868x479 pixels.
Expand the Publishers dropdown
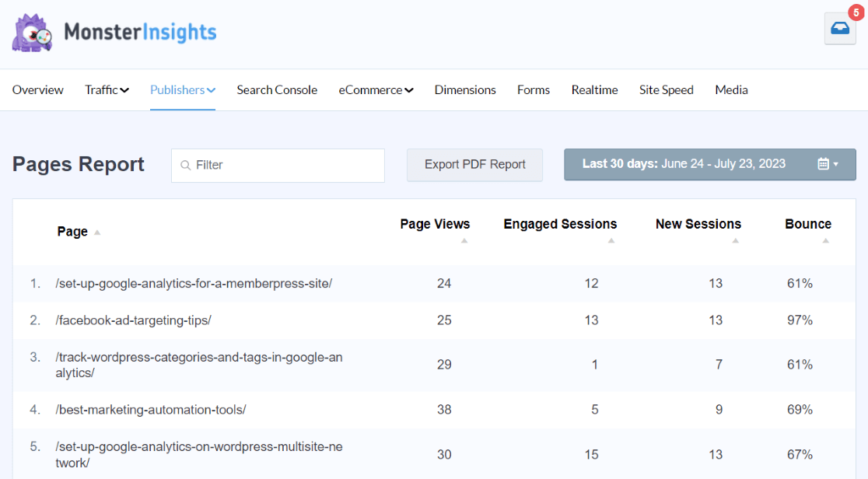pyautogui.click(x=182, y=89)
